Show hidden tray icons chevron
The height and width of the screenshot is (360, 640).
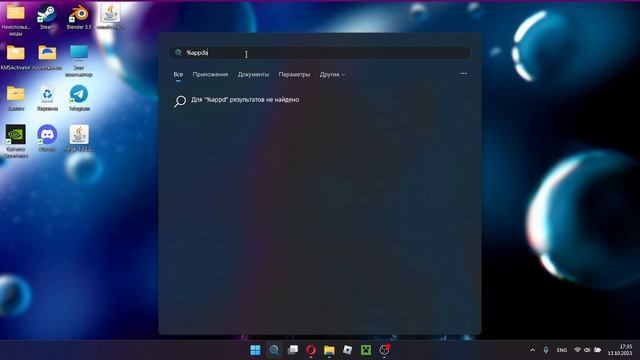pos(532,350)
